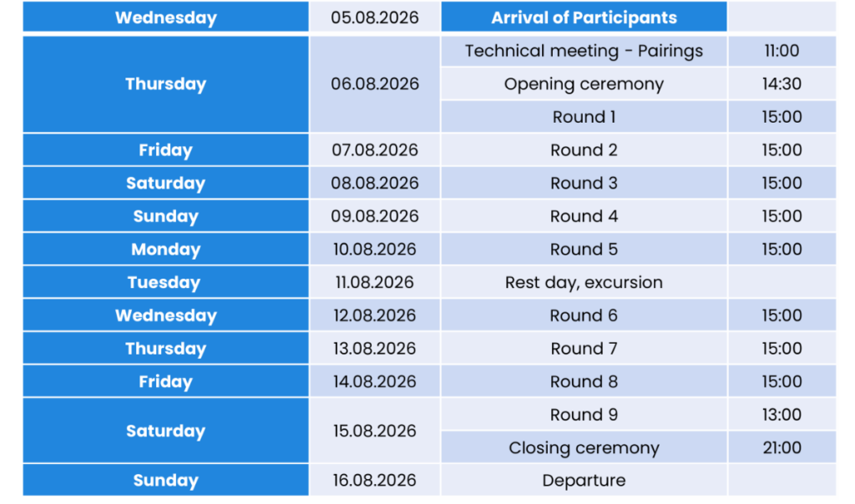The width and height of the screenshot is (855, 504).
Task: Select the Technical meeting - Pairings cell
Action: point(584,51)
